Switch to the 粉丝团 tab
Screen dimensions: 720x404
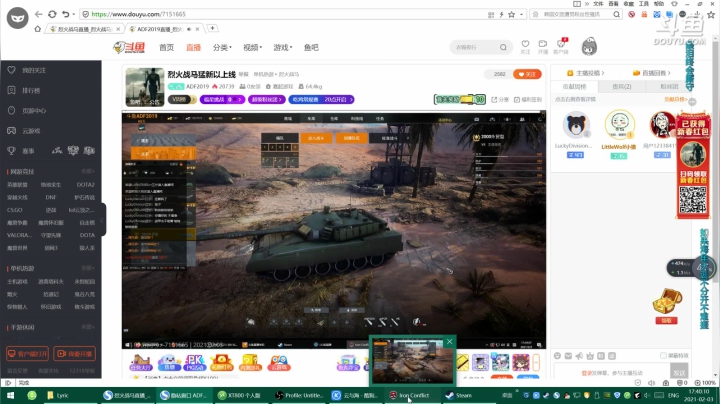coord(669,86)
